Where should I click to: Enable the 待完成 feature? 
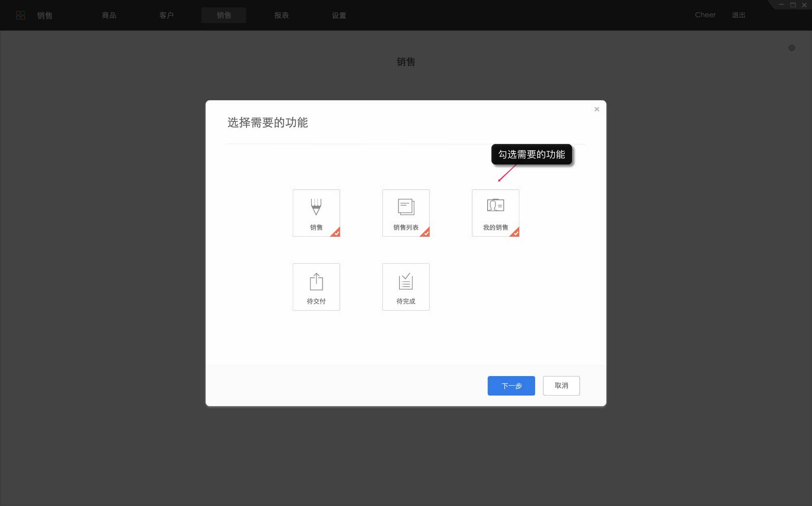(406, 286)
